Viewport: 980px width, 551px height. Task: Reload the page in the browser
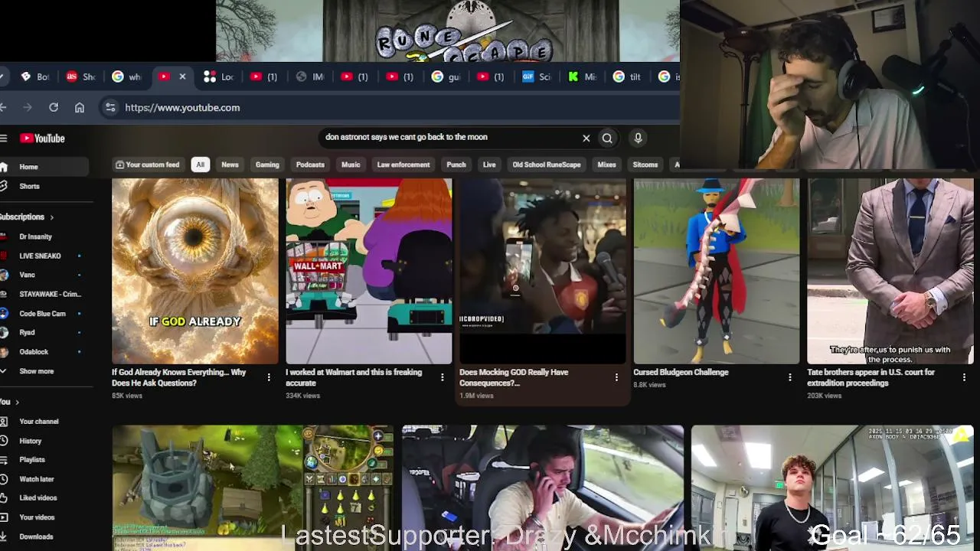[54, 108]
